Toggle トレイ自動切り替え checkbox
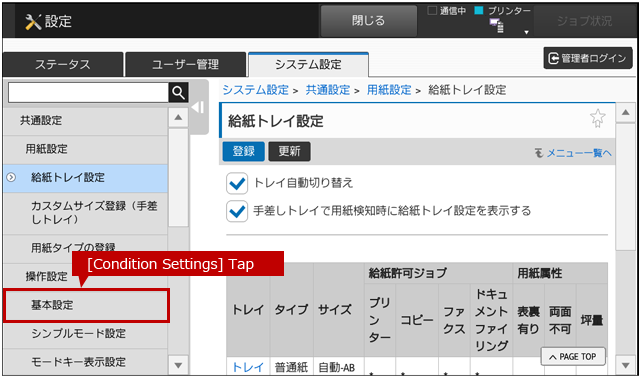640x376 pixels. [237, 183]
